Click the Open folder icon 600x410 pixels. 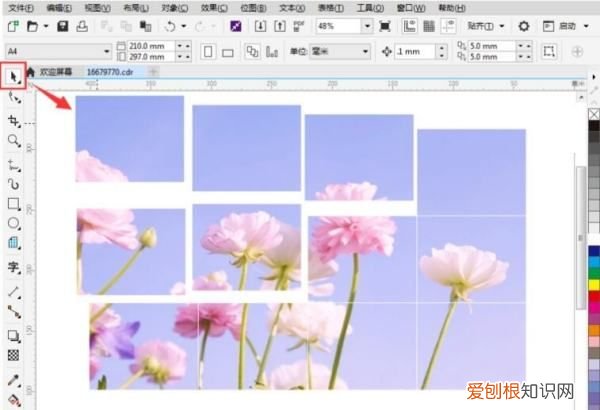point(33,26)
